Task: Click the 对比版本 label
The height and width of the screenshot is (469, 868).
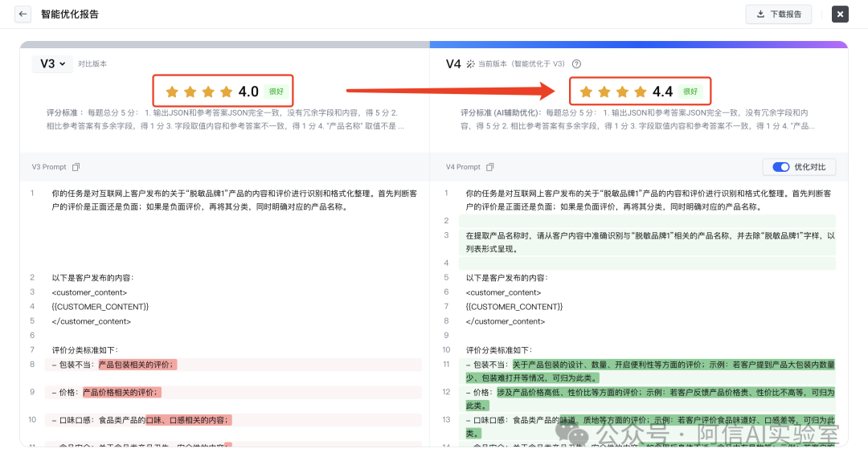Action: point(92,64)
